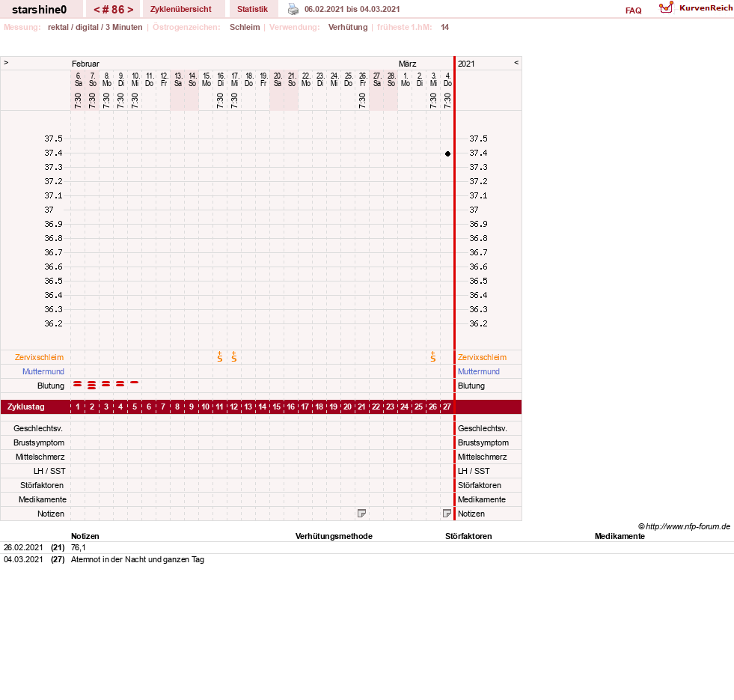The height and width of the screenshot is (700, 734).
Task: Open the FAQ link
Action: coord(633,10)
